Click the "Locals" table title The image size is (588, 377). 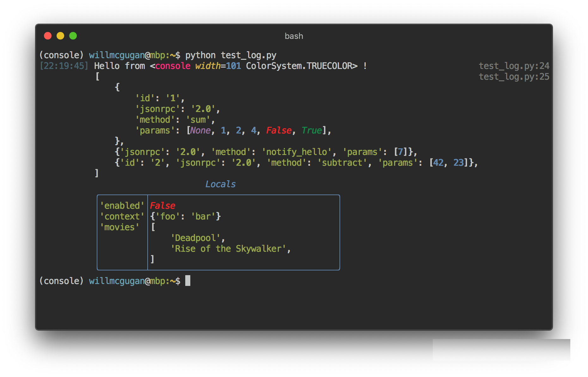(x=220, y=184)
